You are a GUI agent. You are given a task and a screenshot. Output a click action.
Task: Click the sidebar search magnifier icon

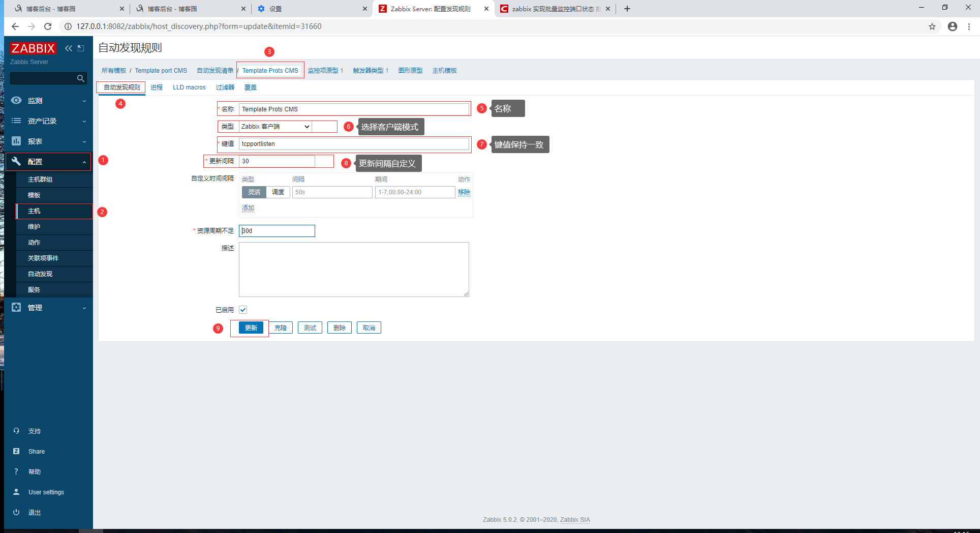[80, 78]
